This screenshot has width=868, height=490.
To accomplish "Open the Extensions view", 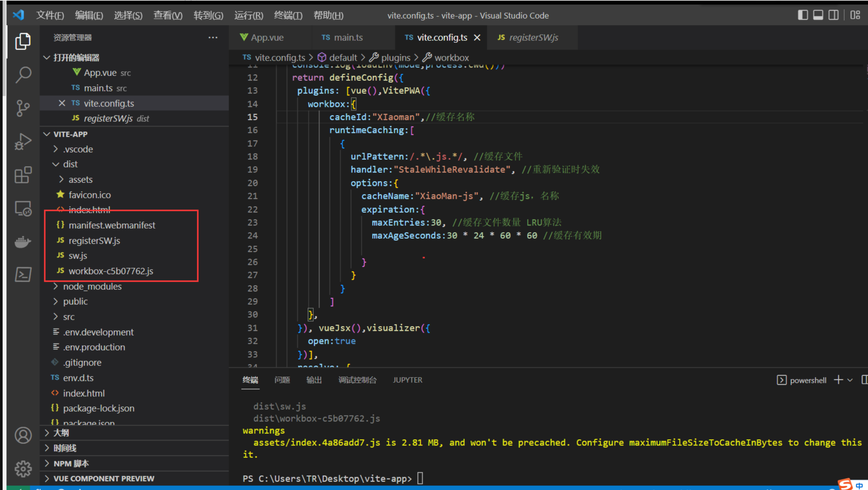I will [x=23, y=175].
